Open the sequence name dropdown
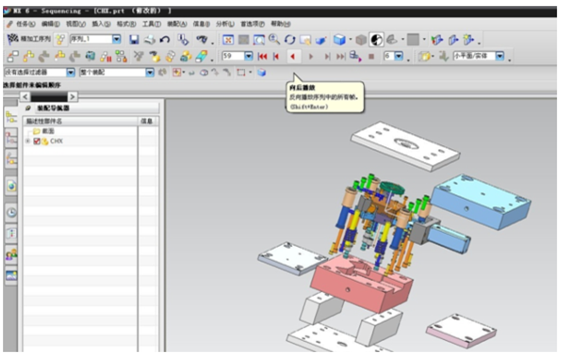The height and width of the screenshot is (360, 564). pyautogui.click(x=117, y=39)
